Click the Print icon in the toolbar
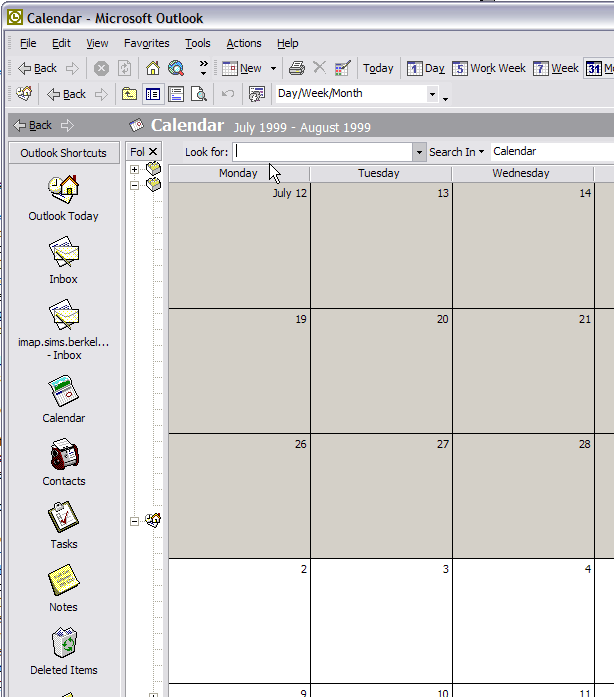614x697 pixels. point(297,68)
